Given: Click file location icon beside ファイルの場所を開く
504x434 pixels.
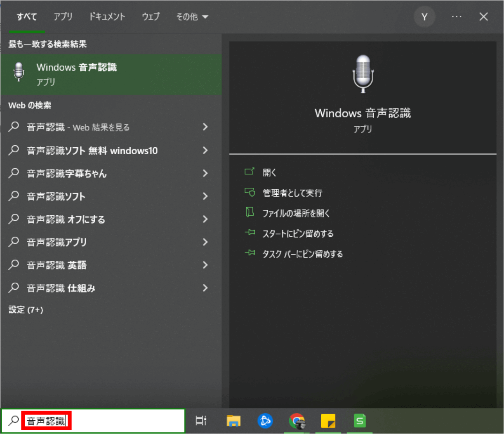Looking at the screenshot, I should click(x=250, y=212).
